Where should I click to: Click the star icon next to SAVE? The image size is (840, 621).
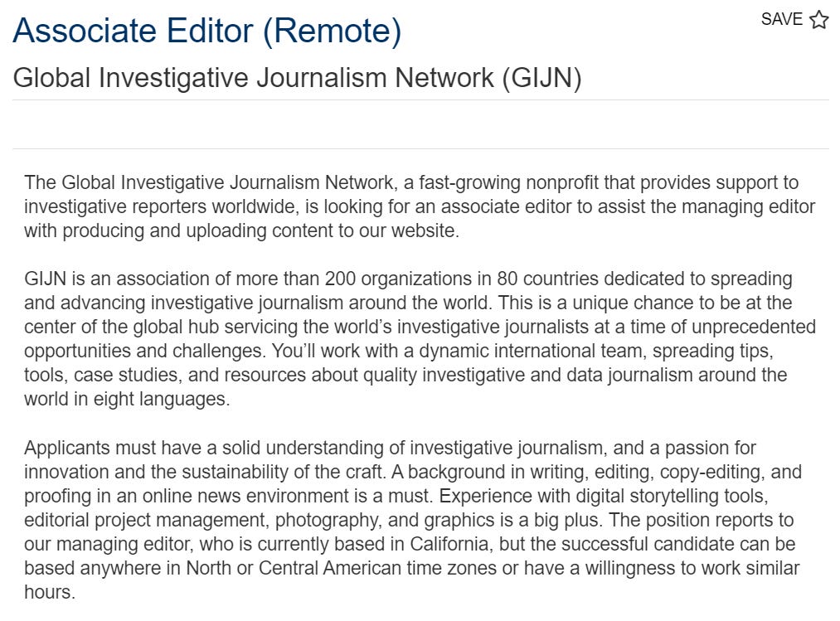[818, 20]
